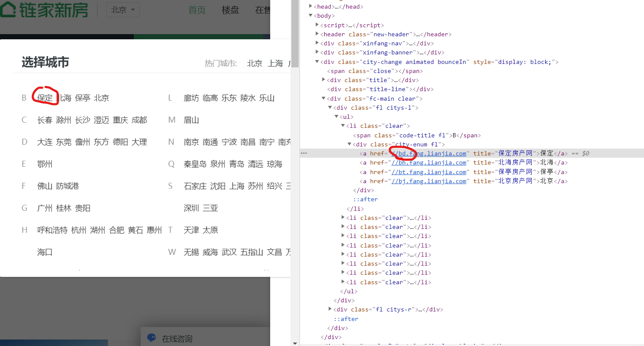
Task: Select city 石家庄 under letter S
Action: pos(195,186)
